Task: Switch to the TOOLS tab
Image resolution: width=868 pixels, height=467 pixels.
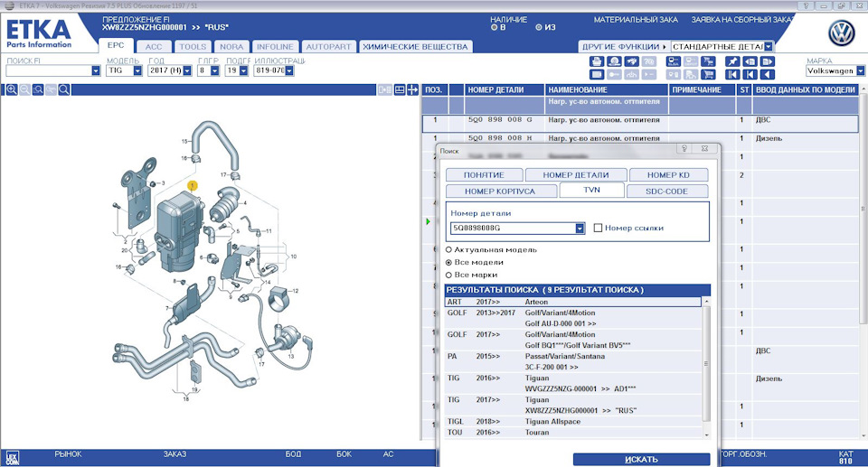Action: pos(193,47)
